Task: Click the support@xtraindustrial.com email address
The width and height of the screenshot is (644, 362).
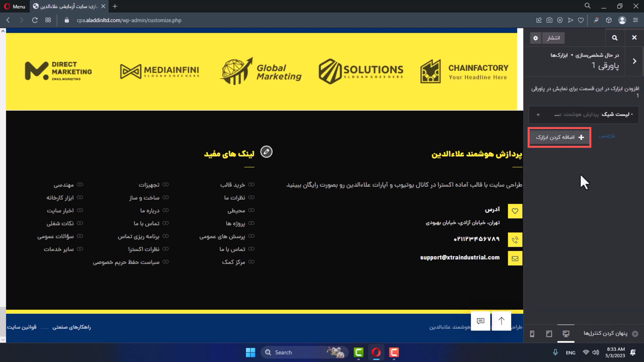Action: click(460, 257)
